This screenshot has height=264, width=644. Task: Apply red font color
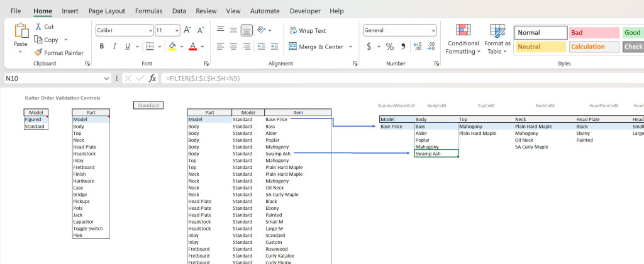click(x=192, y=46)
